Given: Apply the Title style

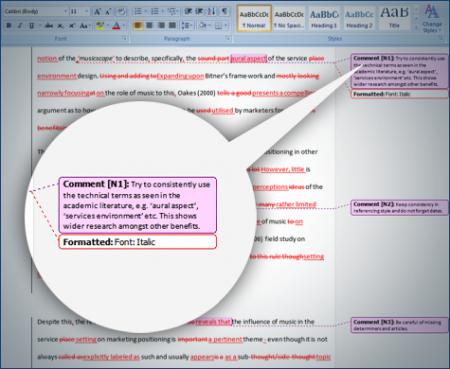Looking at the screenshot, I should pos(394,19).
